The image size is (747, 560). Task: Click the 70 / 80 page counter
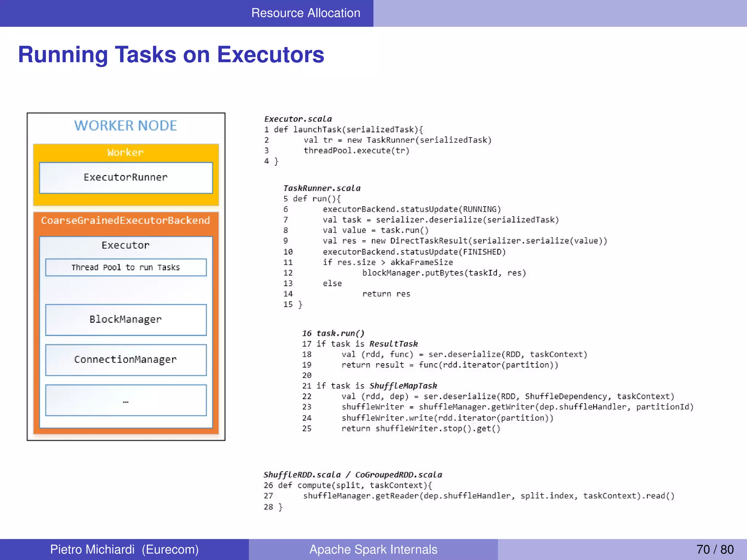tap(715, 549)
